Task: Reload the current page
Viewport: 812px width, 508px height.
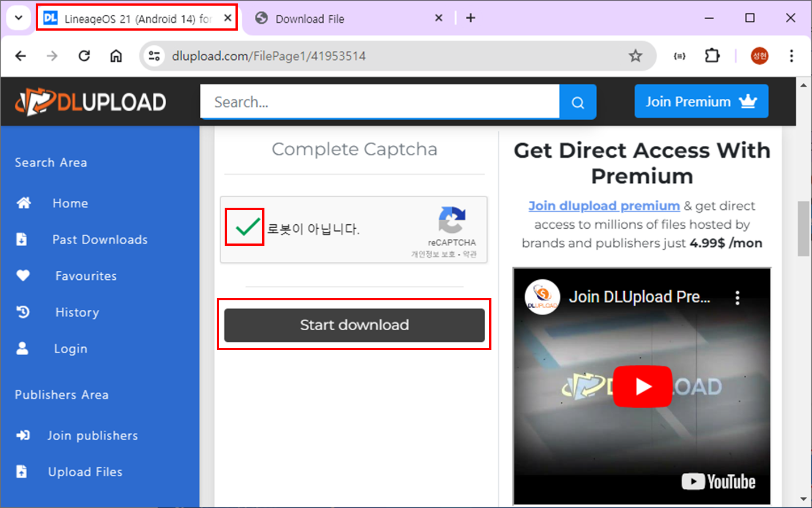Action: pyautogui.click(x=84, y=56)
